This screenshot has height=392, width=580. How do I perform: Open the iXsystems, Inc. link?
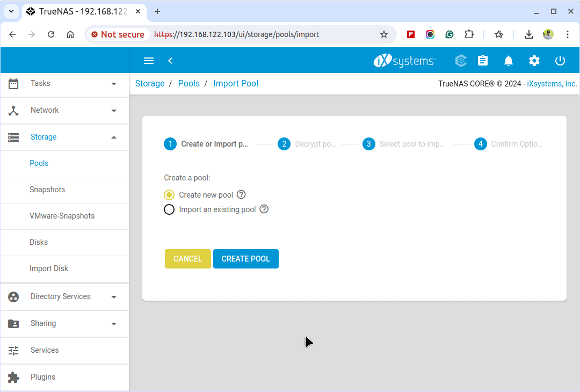click(552, 84)
